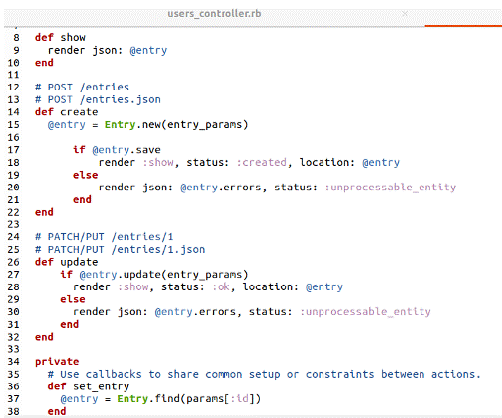Screen dimensions: 502x418
Task: Click the 'end' keyword on line 38
Action: [x=57, y=411]
